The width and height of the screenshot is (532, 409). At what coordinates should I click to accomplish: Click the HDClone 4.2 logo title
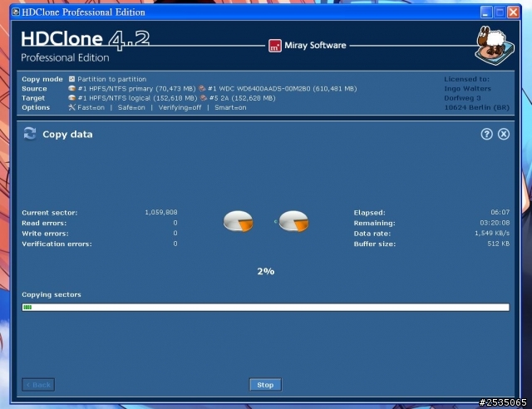(x=85, y=40)
